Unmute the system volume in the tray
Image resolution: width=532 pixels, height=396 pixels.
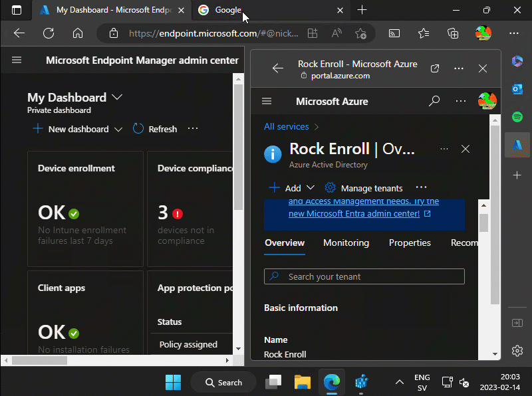pyautogui.click(x=464, y=383)
